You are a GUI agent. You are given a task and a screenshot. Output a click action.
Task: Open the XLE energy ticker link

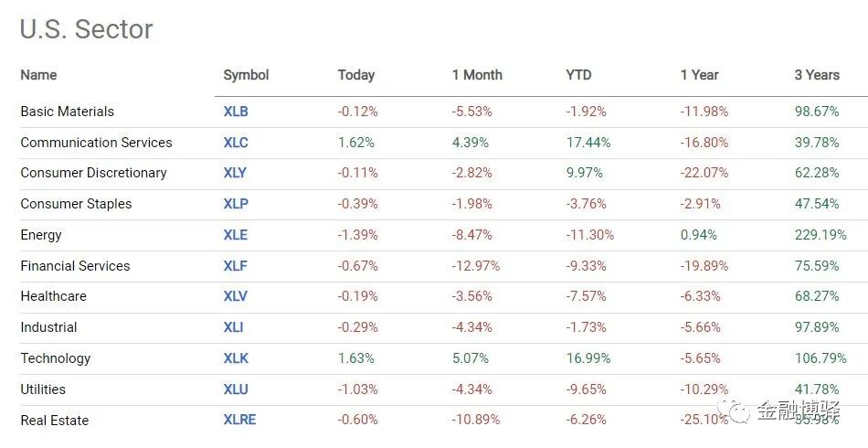pos(235,235)
